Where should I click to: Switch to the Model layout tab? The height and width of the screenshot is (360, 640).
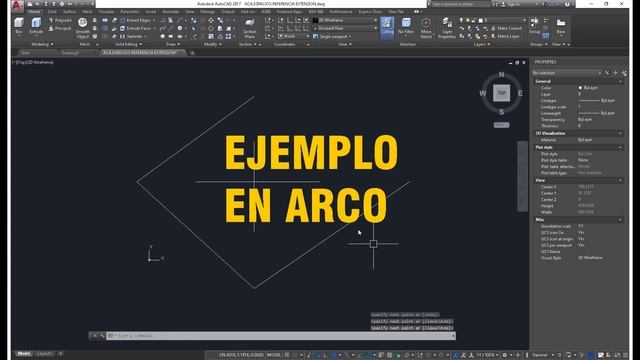coord(24,353)
